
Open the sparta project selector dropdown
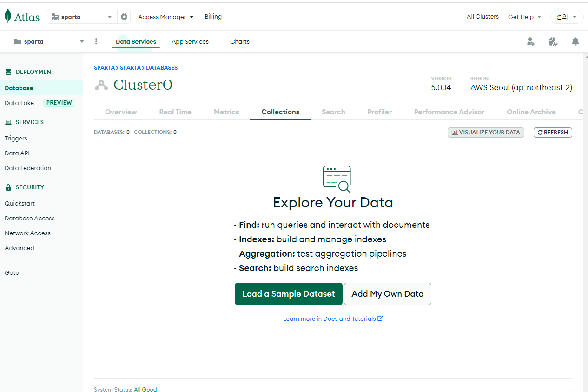[x=49, y=41]
